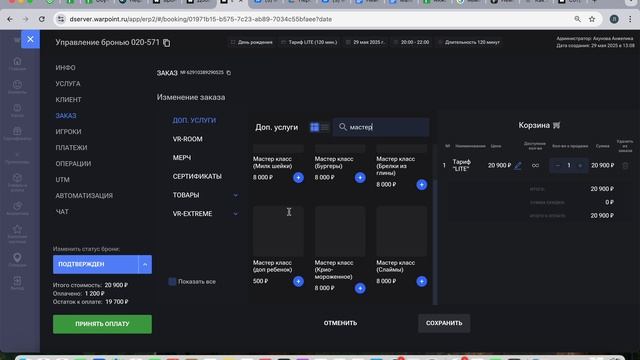
Task: Bookmark this page with star icon
Action: coord(592,19)
